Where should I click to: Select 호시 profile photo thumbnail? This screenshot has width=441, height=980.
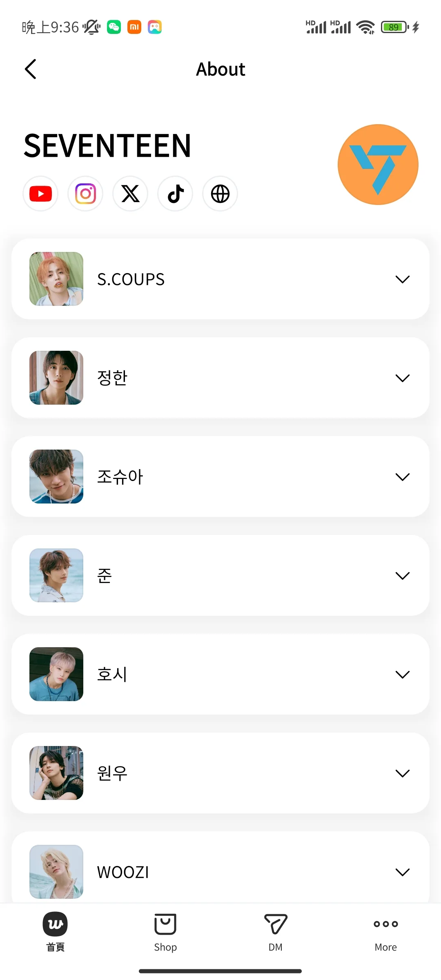(56, 674)
